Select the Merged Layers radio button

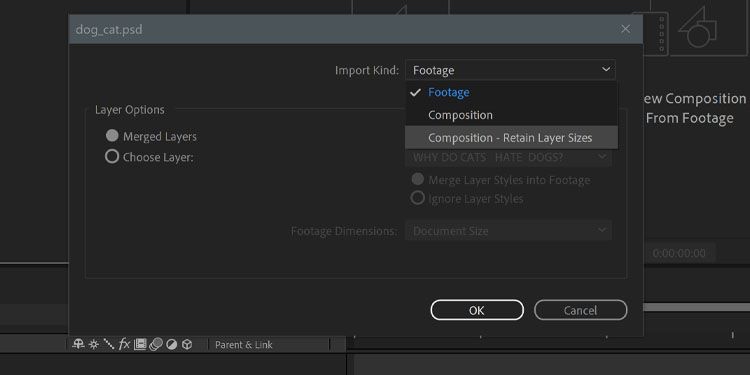[x=112, y=136]
